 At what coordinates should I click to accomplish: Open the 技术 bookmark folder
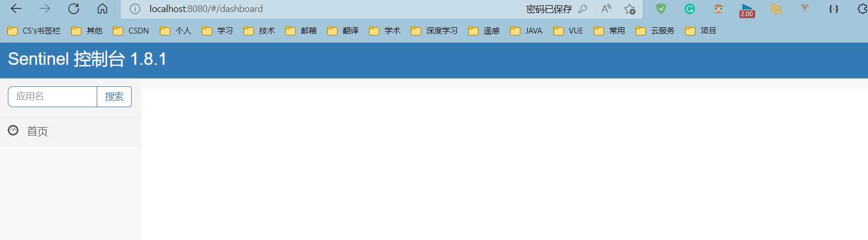[259, 31]
